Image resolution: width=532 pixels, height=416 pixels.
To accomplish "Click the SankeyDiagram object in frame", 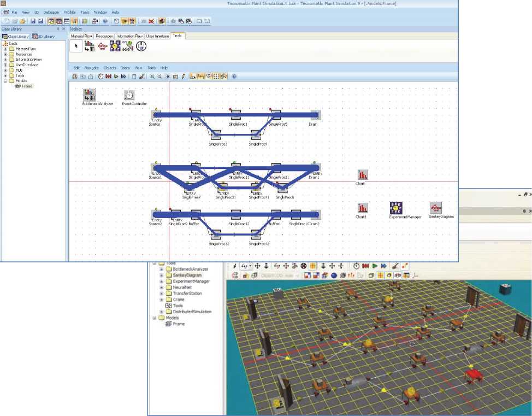I will [x=435, y=208].
